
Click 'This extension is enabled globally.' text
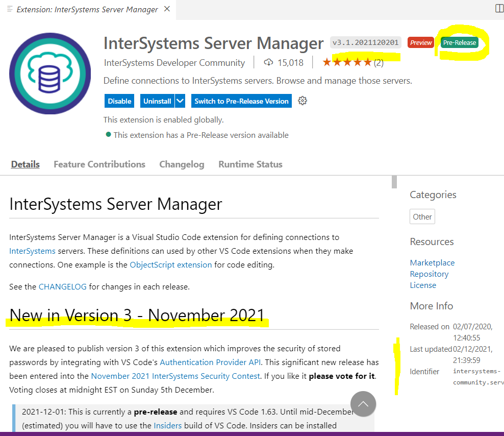(x=163, y=119)
